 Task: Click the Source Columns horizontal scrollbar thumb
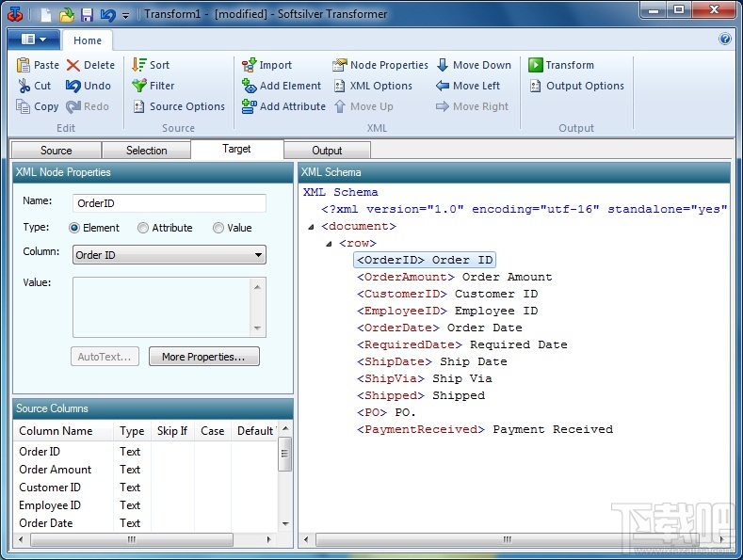tap(132, 539)
